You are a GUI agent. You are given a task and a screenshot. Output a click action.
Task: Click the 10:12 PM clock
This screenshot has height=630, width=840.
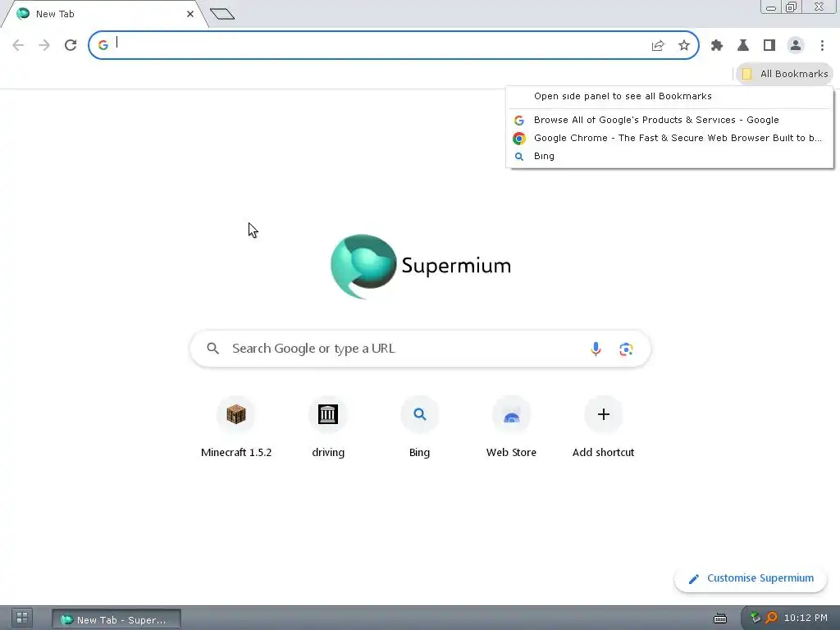(806, 618)
